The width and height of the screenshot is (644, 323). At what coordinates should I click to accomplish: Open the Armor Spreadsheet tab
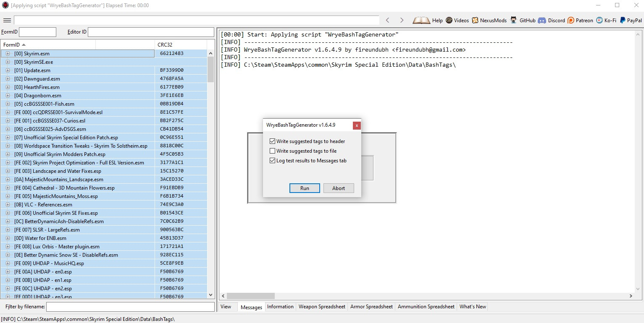[371, 307]
